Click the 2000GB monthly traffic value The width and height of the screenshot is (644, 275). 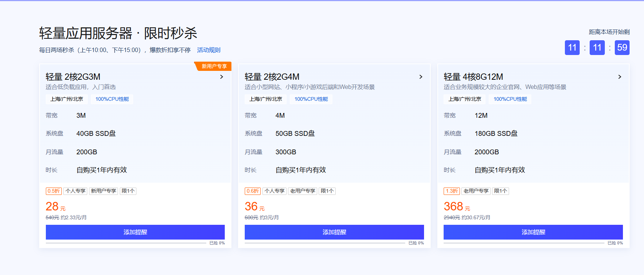(487, 152)
